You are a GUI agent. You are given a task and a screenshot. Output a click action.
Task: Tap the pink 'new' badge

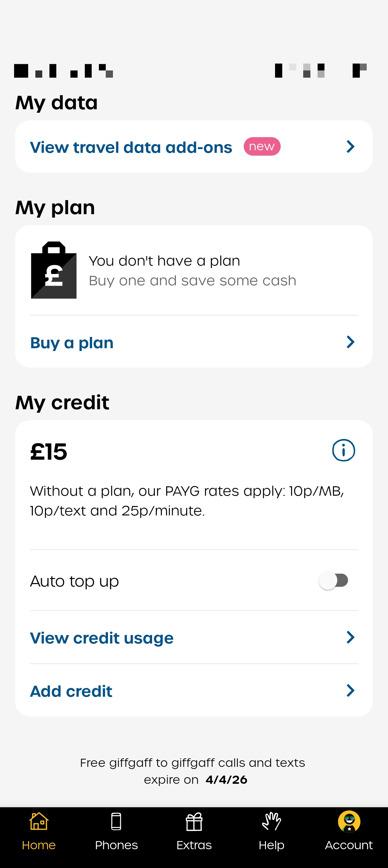click(x=262, y=147)
